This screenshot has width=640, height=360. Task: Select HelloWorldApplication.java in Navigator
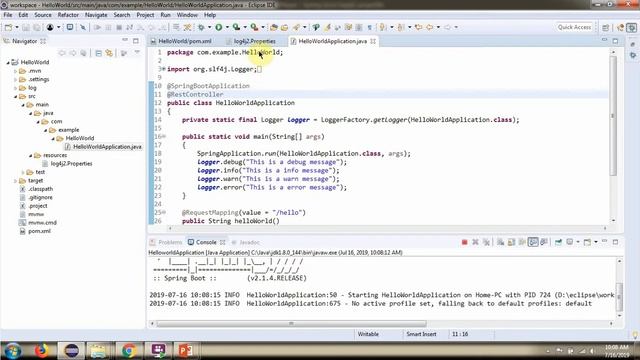point(107,147)
